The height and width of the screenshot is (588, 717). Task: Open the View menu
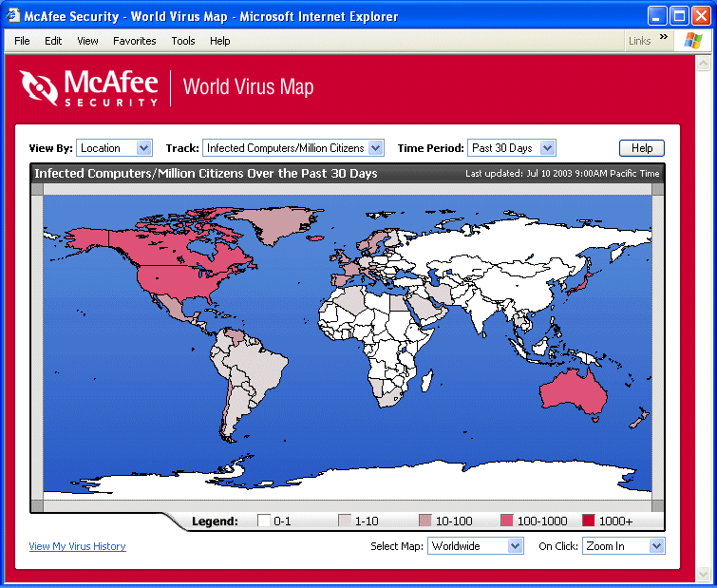pyautogui.click(x=87, y=41)
